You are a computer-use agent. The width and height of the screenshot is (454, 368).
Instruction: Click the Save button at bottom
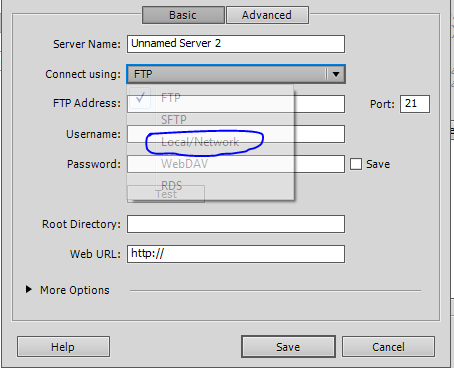[x=288, y=347]
